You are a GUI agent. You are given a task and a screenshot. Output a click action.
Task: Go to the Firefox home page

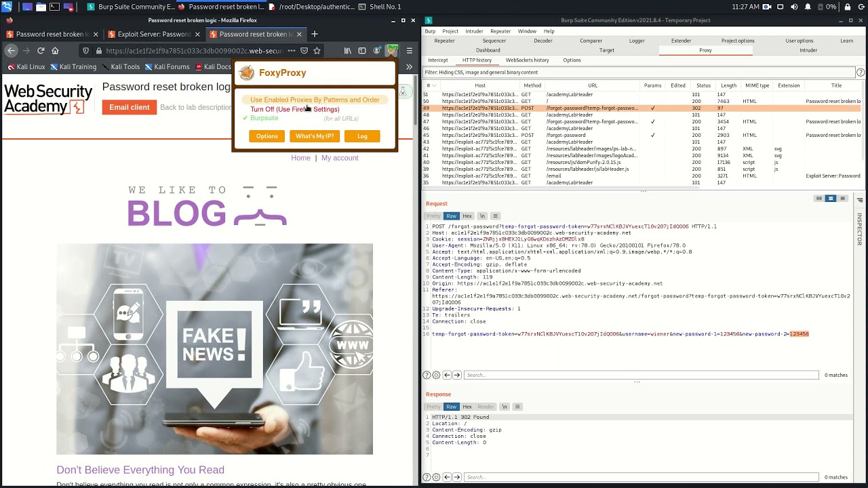[55, 51]
